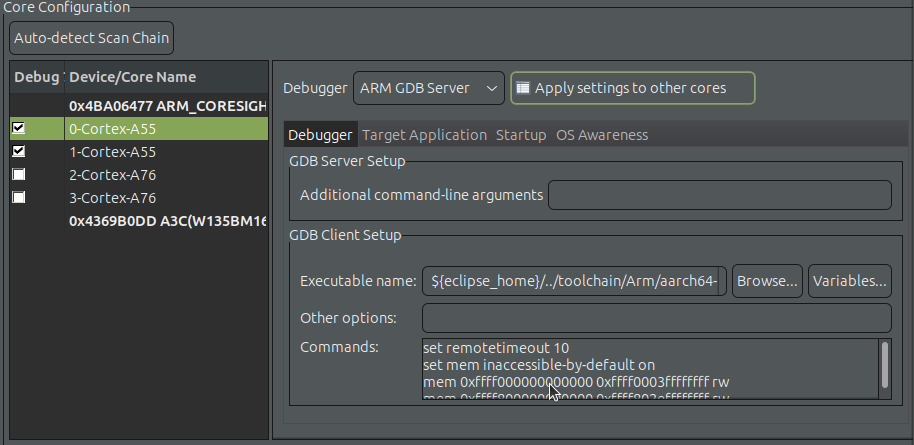Click the Auto-detect Scan Chain button
Screen dimensions: 914x445
[x=91, y=39]
